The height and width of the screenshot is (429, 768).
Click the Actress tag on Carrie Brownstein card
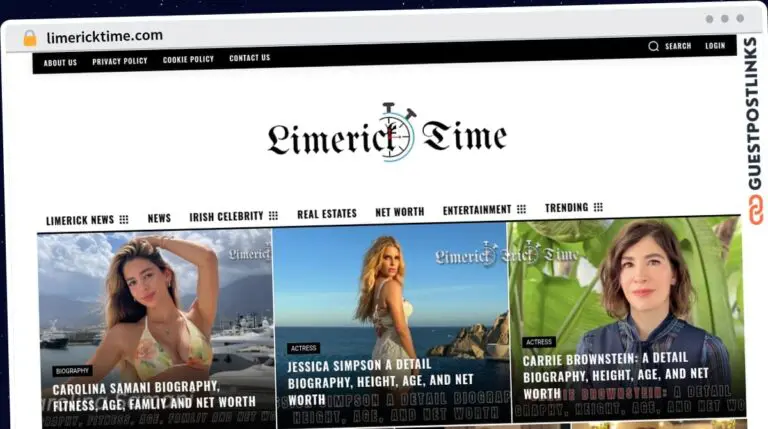click(538, 342)
